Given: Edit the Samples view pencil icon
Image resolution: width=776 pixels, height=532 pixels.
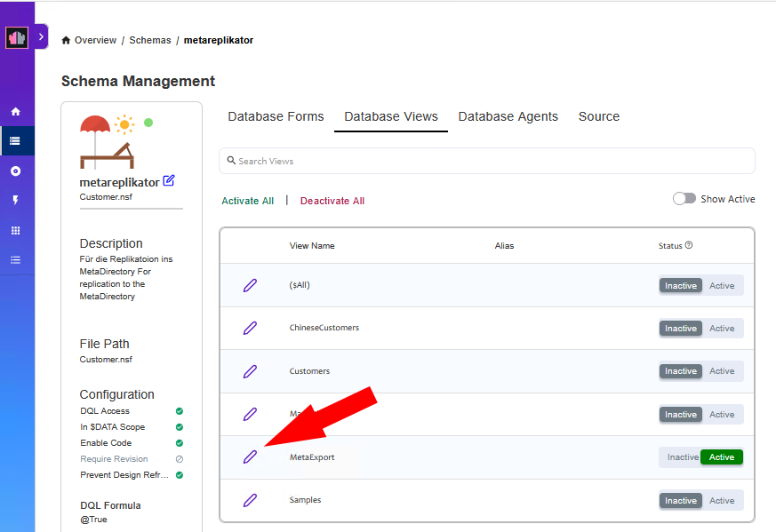Looking at the screenshot, I should (x=250, y=500).
